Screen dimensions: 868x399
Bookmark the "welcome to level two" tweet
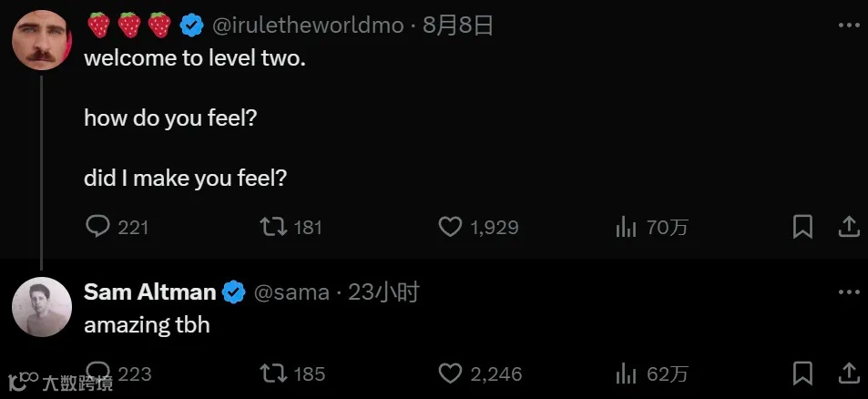(x=802, y=226)
